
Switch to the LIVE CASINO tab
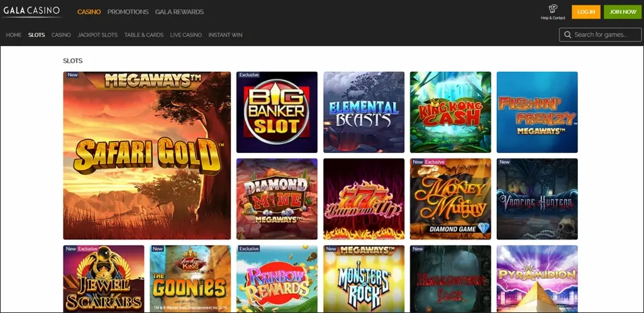(x=186, y=35)
